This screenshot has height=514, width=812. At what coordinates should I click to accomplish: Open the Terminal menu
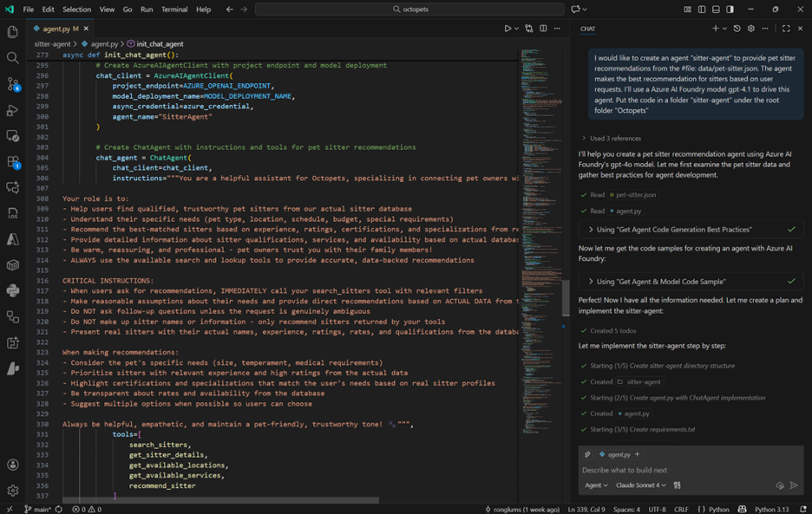pyautogui.click(x=174, y=10)
